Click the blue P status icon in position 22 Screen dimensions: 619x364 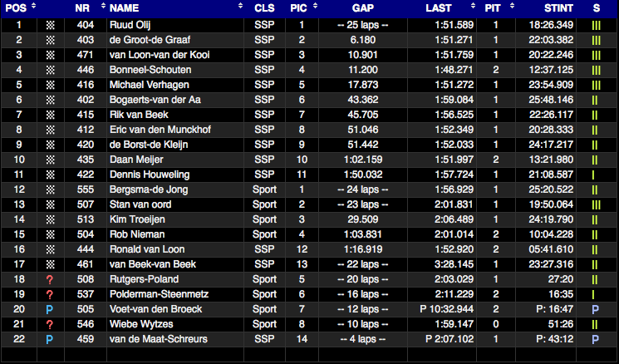click(50, 339)
